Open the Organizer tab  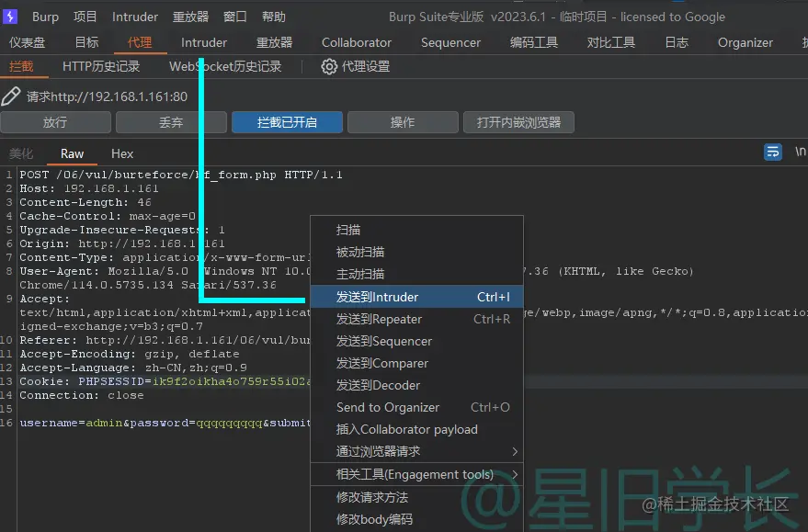point(745,43)
